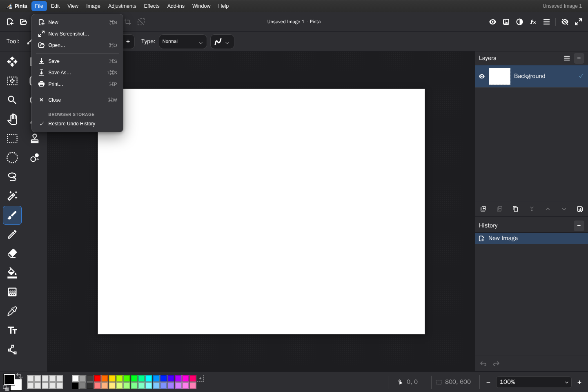
Task: Select the Pan hand tool
Action: pyautogui.click(x=12, y=119)
